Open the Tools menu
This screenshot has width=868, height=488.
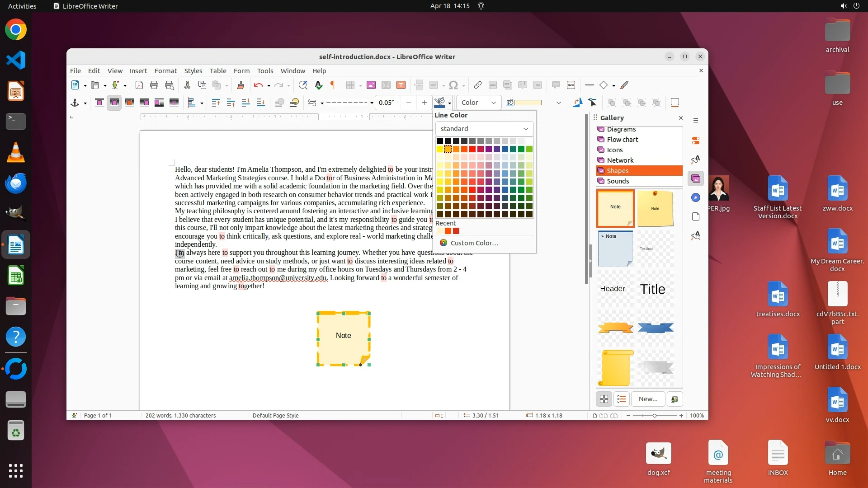pos(265,71)
